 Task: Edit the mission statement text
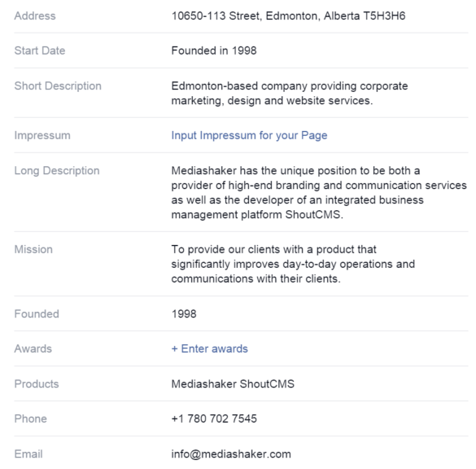293,264
